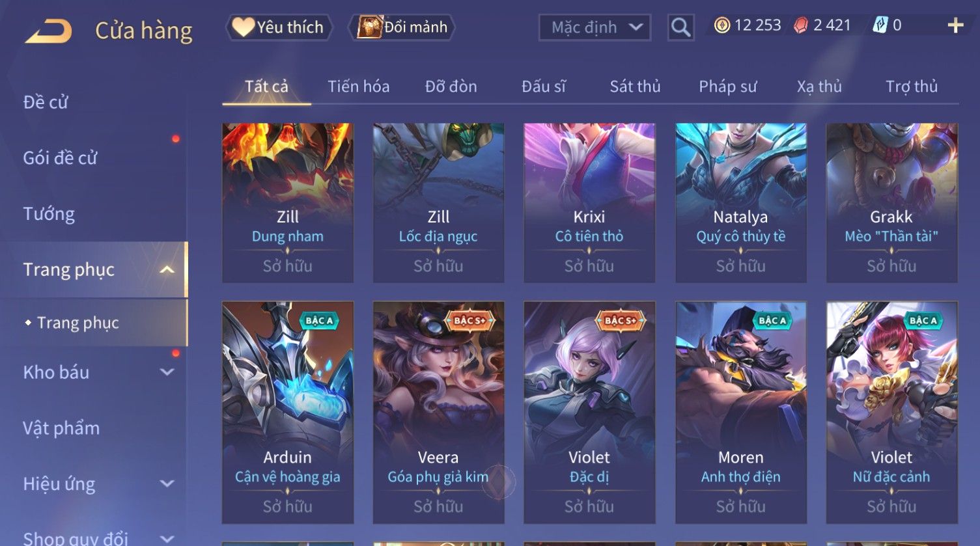The width and height of the screenshot is (980, 546).
Task: Select the Tiến hóa filter tab
Action: 358,87
